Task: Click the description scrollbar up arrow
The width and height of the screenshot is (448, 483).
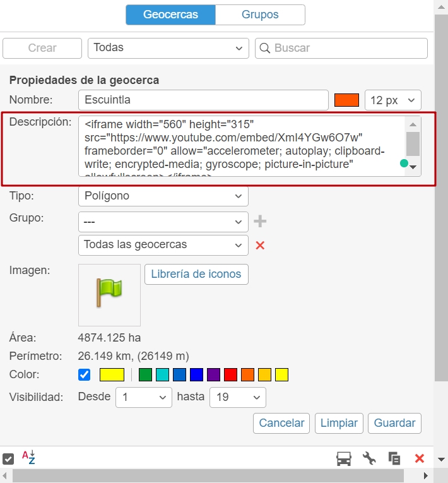Action: point(413,124)
